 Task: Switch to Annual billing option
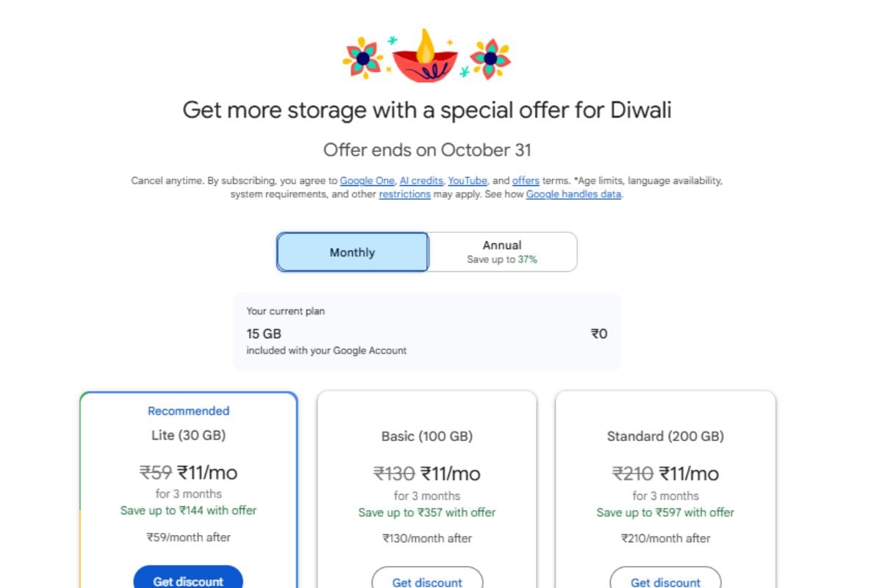[x=502, y=252]
